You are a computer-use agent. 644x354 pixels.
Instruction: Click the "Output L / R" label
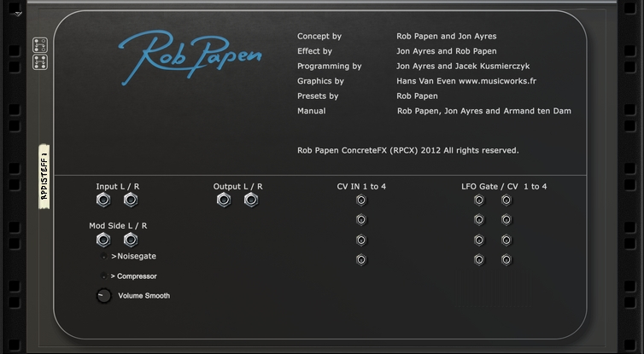point(237,186)
